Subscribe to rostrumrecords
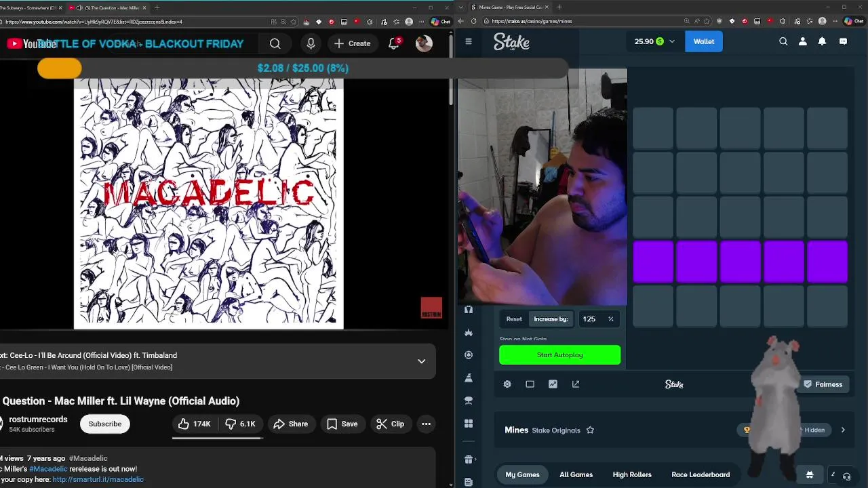 coord(105,424)
